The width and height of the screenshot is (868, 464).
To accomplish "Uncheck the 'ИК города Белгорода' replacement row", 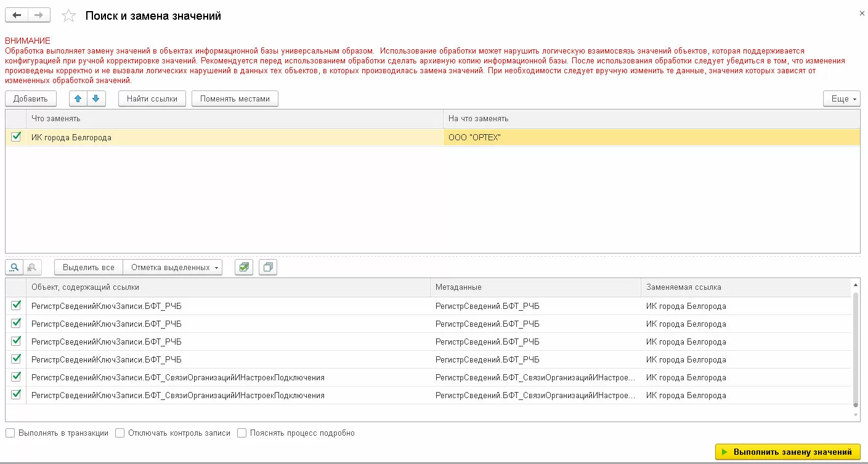I will [x=16, y=137].
